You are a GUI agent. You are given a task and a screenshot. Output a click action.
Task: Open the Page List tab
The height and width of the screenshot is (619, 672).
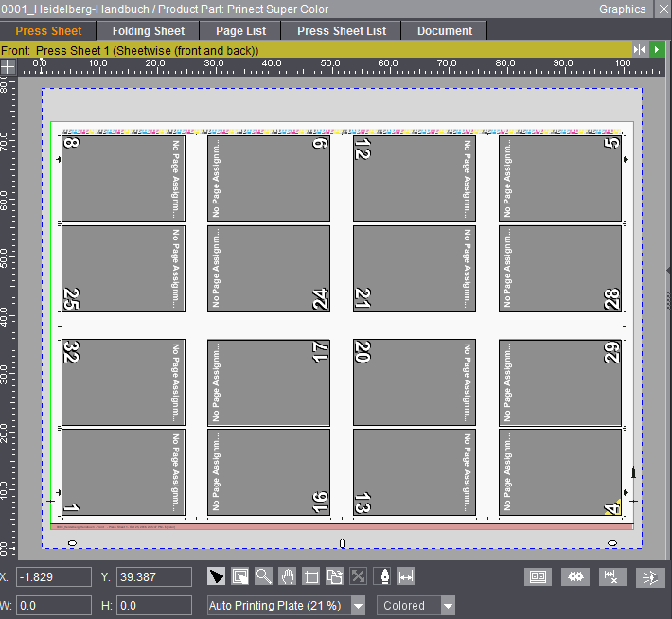tap(240, 30)
